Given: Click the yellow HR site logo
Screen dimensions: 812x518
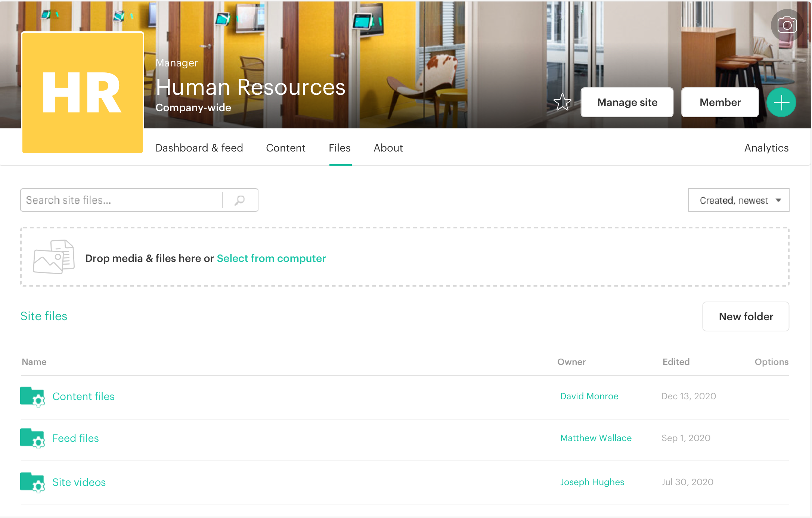Looking at the screenshot, I should (83, 93).
